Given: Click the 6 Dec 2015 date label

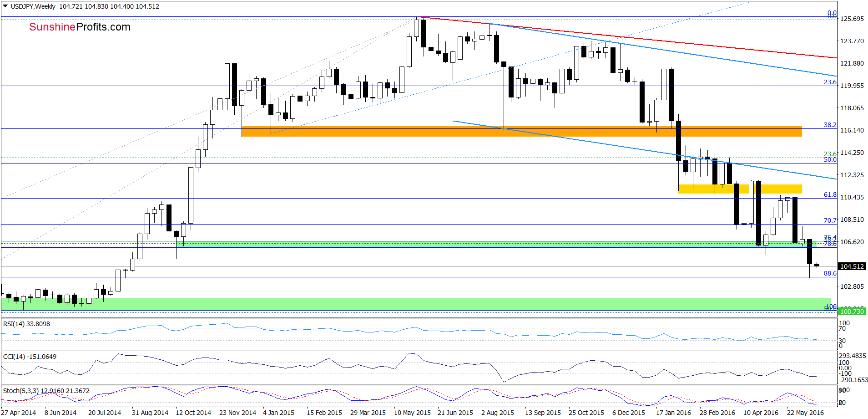Looking at the screenshot, I should 629,413.
